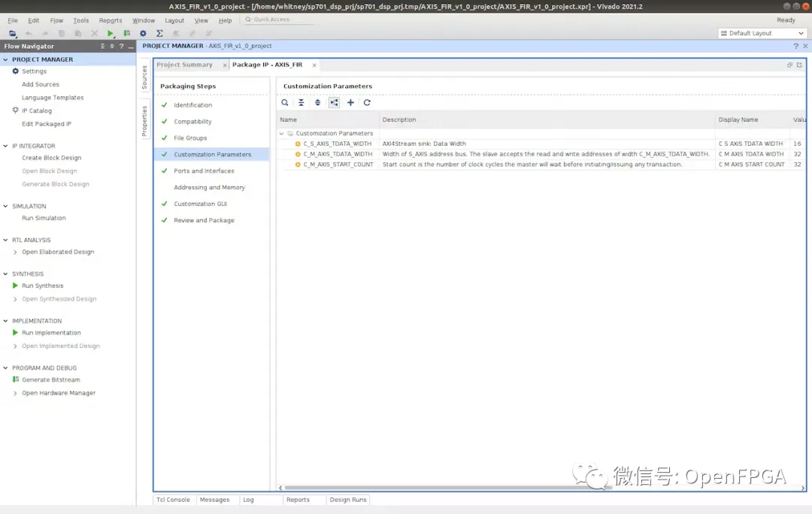Collapse the PROJECT MANAGER section
Viewport: 812px width, 514px height.
click(6, 59)
